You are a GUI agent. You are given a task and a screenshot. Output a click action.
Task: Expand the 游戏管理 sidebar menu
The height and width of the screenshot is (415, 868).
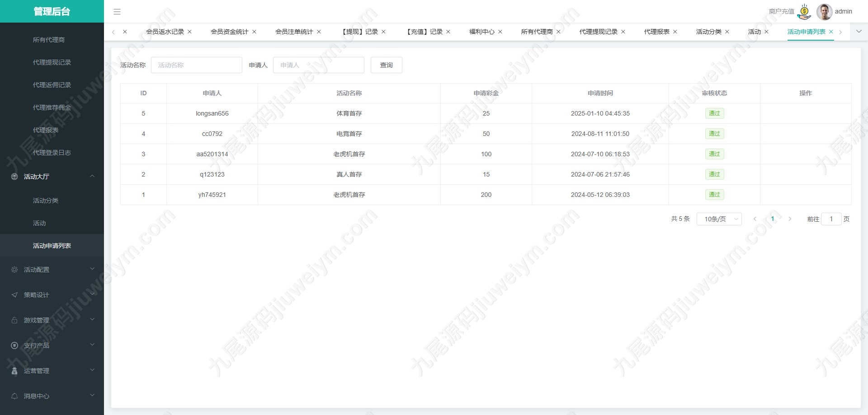pos(52,320)
